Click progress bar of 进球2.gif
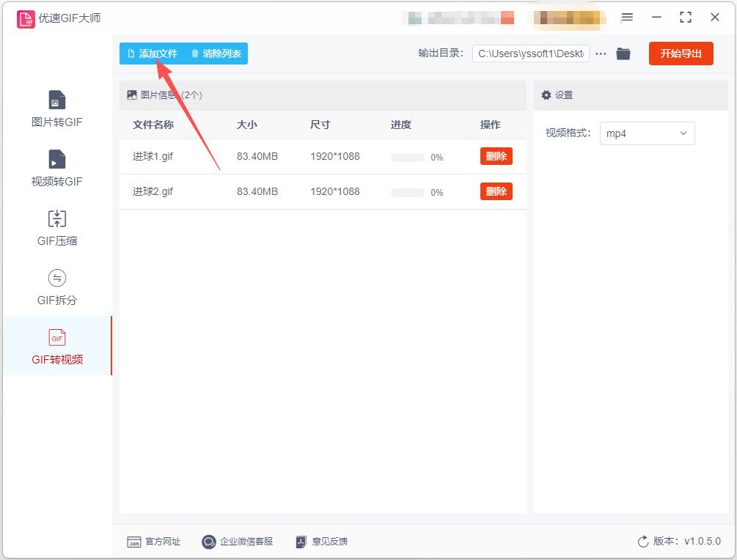Viewport: 737px width, 560px height. click(x=408, y=193)
